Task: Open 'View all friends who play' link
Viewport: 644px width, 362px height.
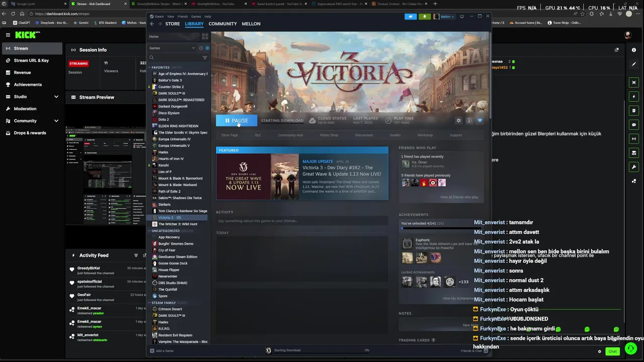Action: (459, 197)
